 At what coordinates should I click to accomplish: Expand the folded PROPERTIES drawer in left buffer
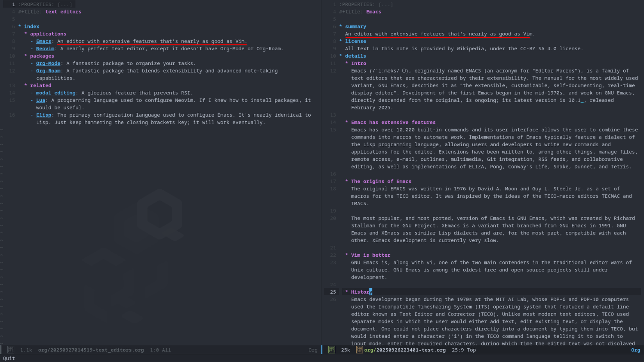coord(44,4)
